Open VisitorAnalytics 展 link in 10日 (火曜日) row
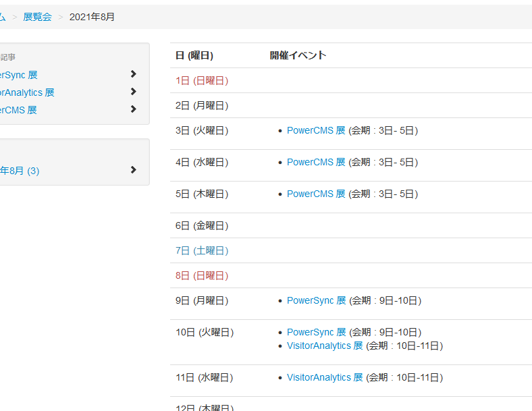Screen dimensions: 532x411 [x=325, y=346]
